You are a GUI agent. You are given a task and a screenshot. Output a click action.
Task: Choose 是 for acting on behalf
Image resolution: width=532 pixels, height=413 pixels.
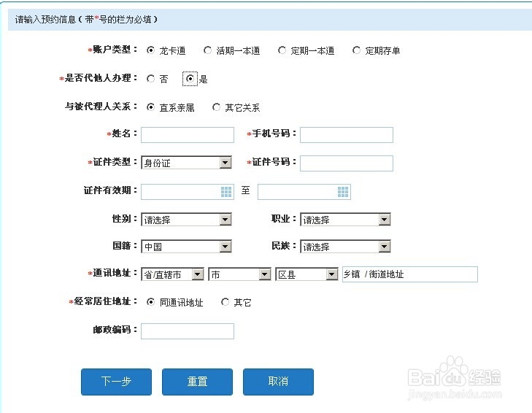pyautogui.click(x=190, y=79)
